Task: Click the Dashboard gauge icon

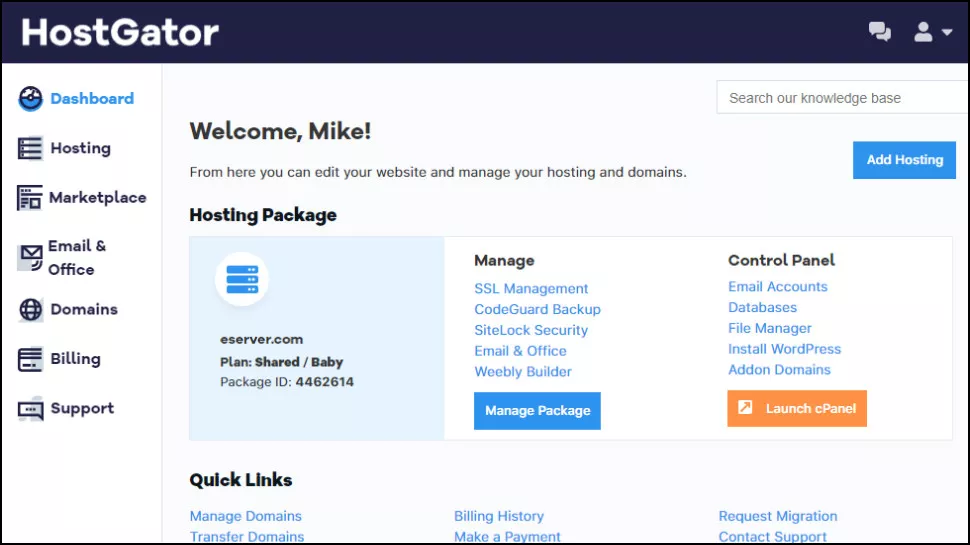Action: click(30, 98)
